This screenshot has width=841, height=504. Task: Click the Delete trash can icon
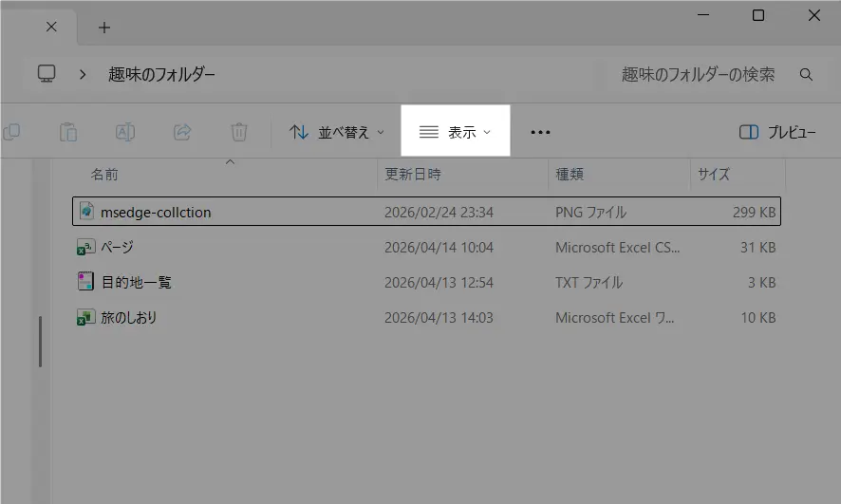239,132
